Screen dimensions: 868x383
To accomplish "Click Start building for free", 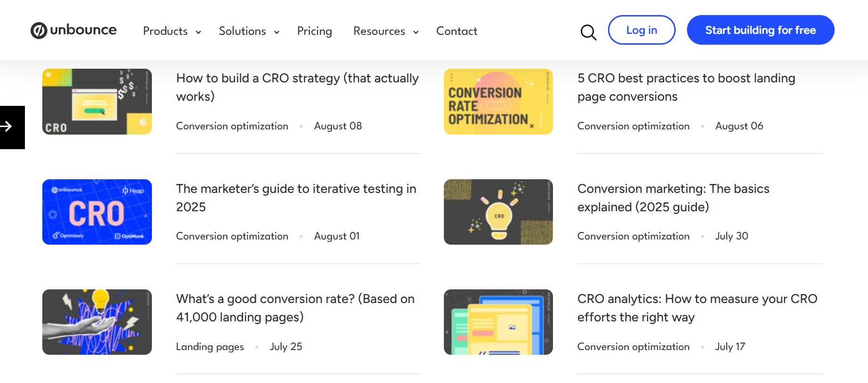I will click(x=760, y=30).
